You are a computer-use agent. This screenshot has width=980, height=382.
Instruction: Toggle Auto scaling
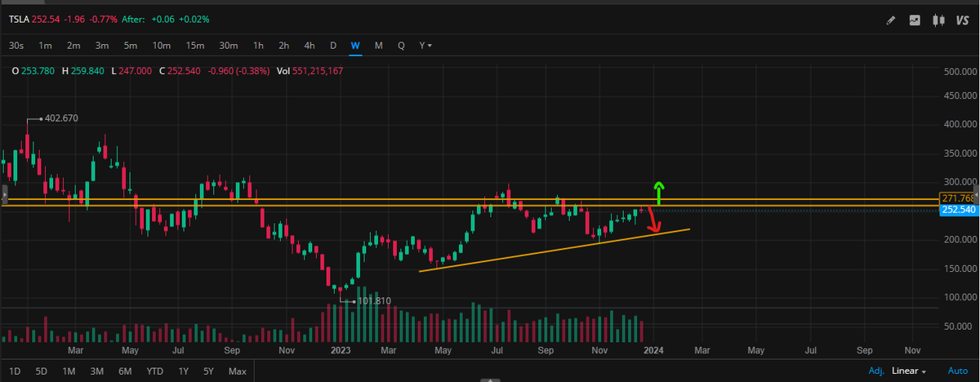tap(957, 371)
